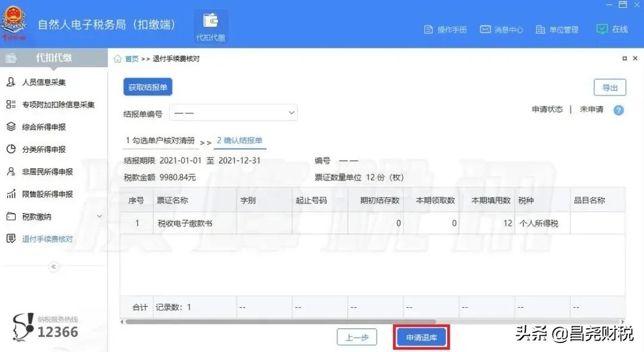
Task: Click the 获取结报单 button
Action: point(148,87)
